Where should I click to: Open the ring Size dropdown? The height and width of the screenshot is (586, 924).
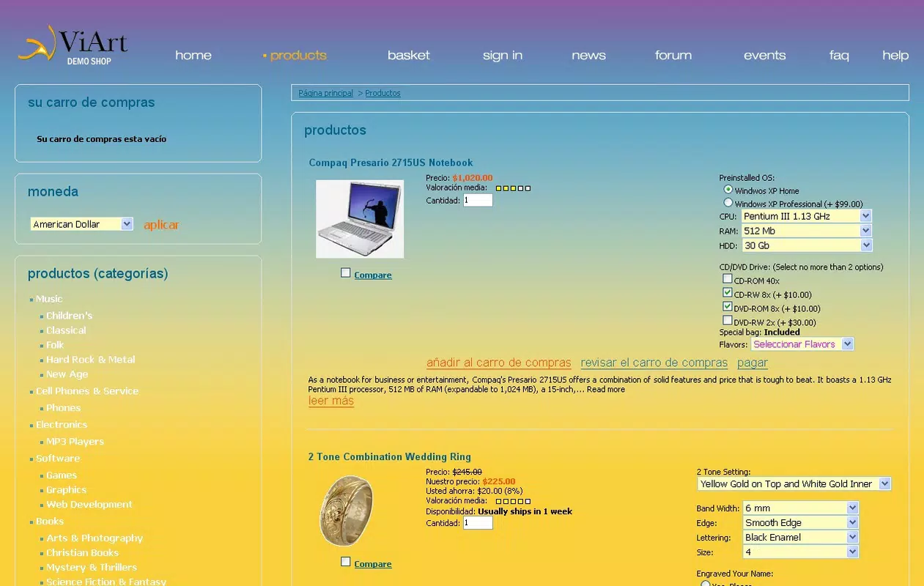click(801, 552)
